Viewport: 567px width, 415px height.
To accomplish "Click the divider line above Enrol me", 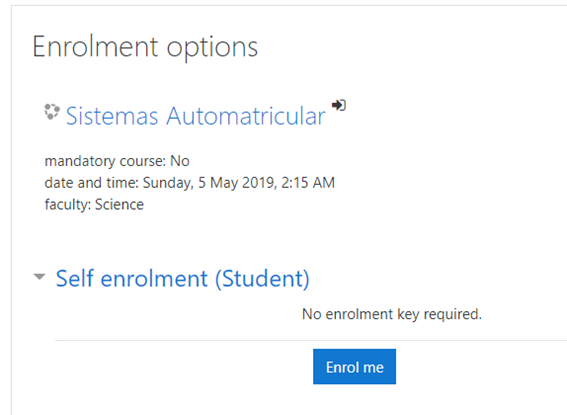I will tap(311, 340).
